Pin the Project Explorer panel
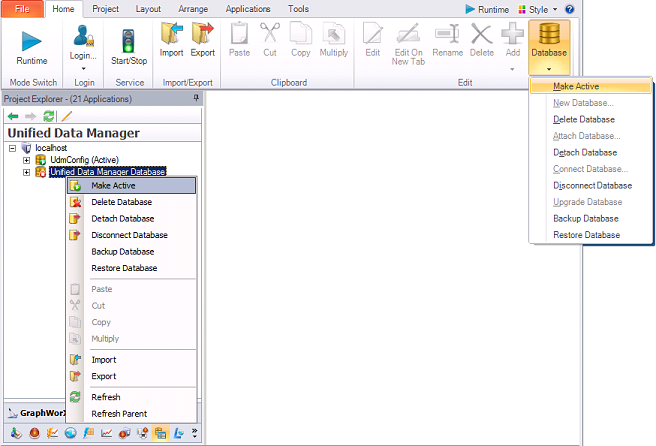This screenshot has height=446, width=656. pyautogui.click(x=196, y=98)
